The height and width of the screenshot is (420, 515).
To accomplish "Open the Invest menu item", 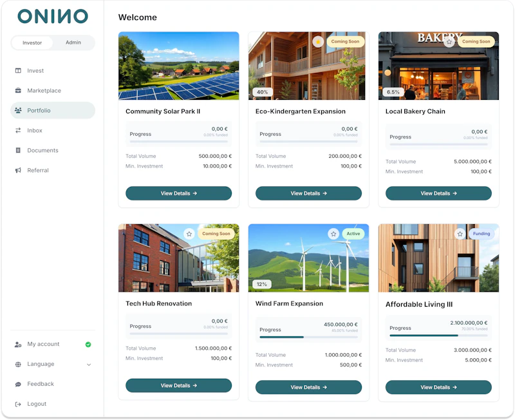I will (x=53, y=71).
